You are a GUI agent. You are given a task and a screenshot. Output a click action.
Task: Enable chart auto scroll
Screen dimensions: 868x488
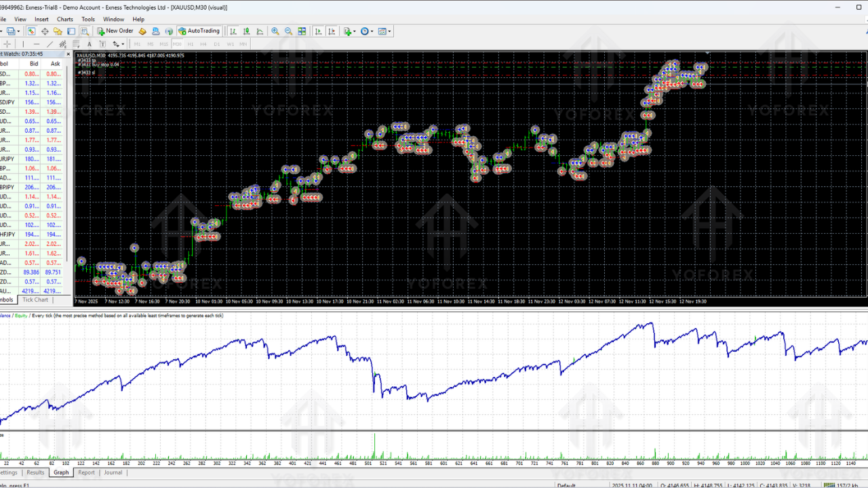pyautogui.click(x=317, y=31)
